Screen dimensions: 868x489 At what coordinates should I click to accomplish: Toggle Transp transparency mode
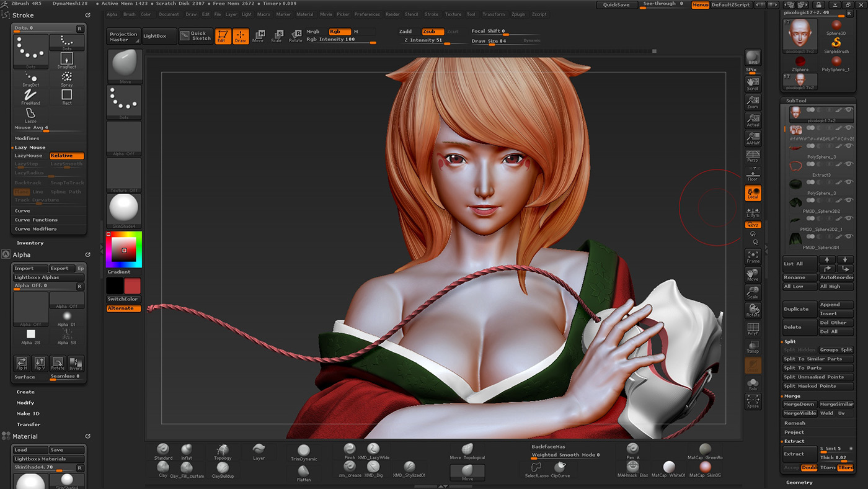[x=753, y=347]
